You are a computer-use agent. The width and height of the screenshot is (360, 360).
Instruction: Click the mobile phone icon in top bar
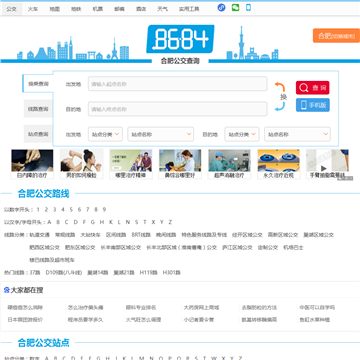tap(248, 8)
